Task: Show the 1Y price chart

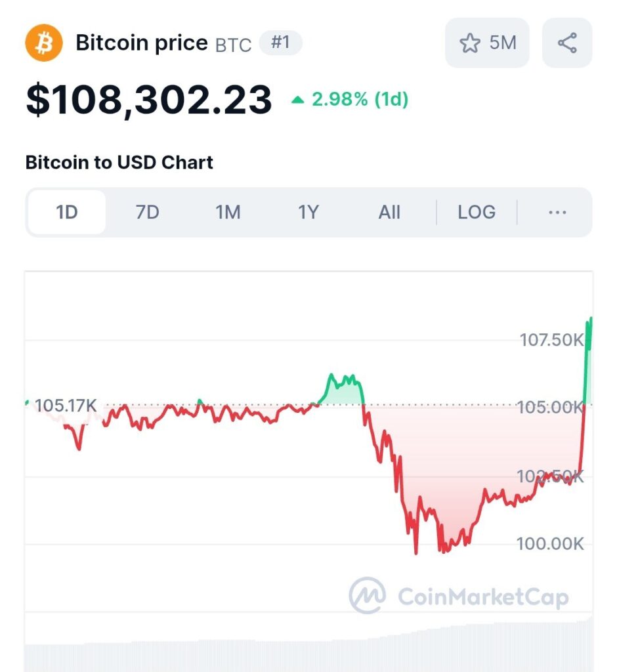Action: 308,212
